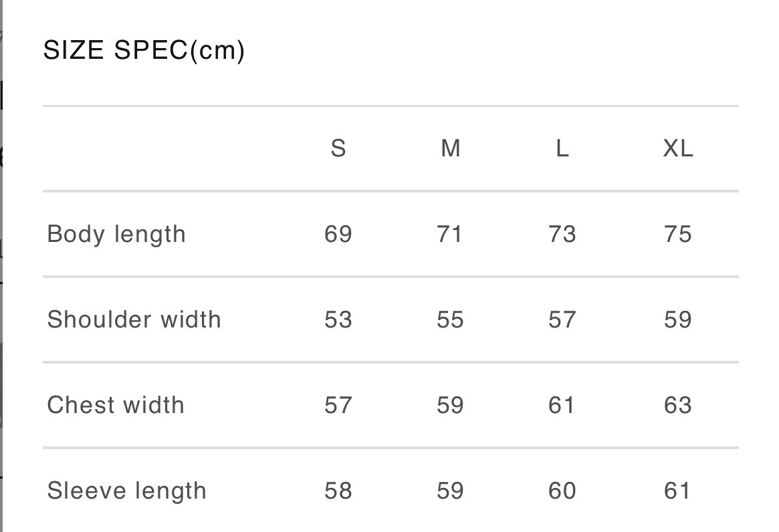This screenshot has height=532, width=779.
Task: Click Shoulder width value 53 for S
Action: 338,319
